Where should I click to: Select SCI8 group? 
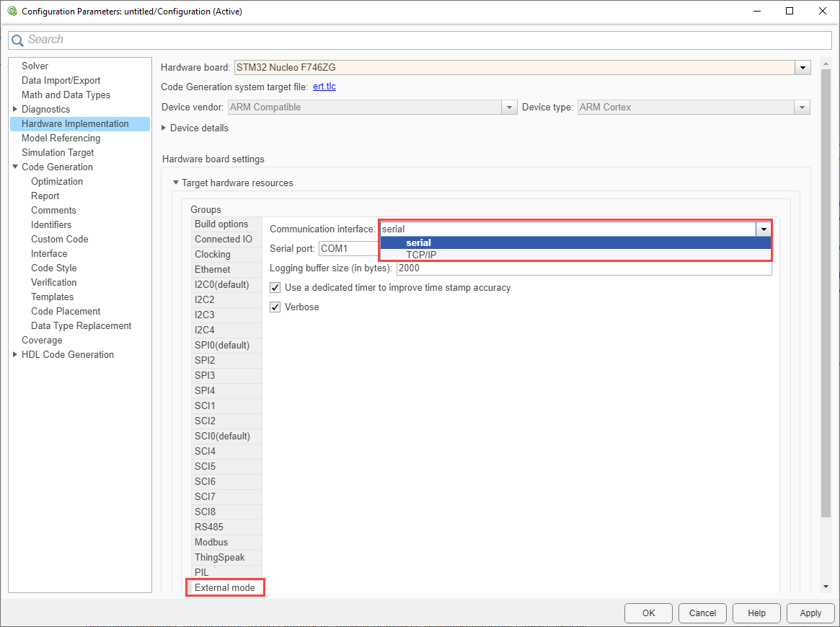226,512
